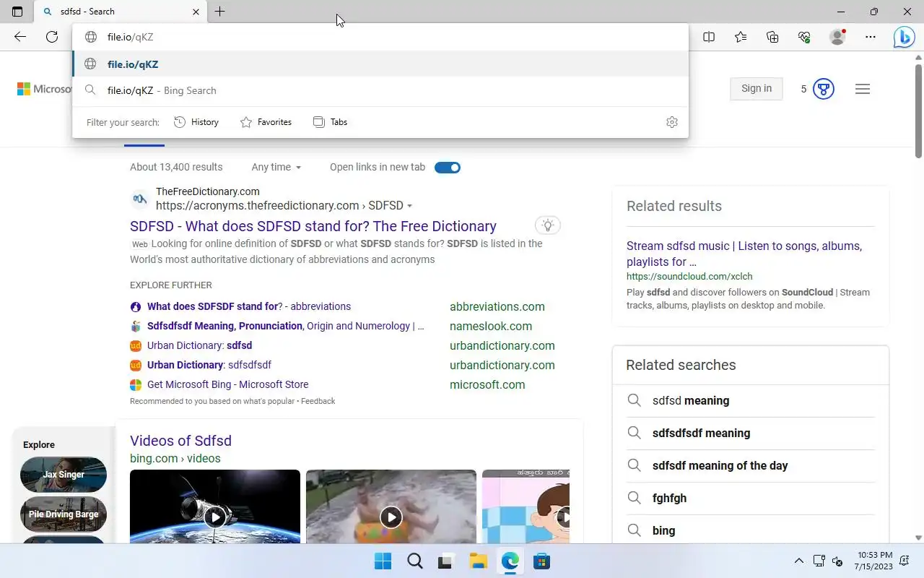Screen dimensions: 924x578
Task: Open Pile Driving Barge explore card
Action: tap(64, 514)
